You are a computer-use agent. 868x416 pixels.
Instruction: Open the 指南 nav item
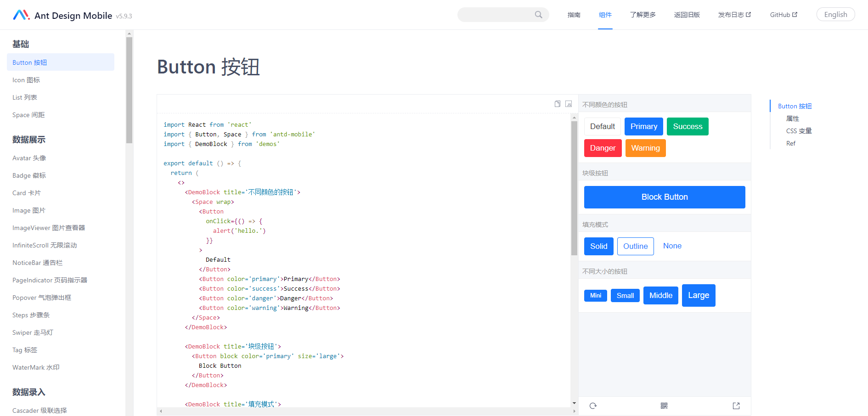point(574,15)
